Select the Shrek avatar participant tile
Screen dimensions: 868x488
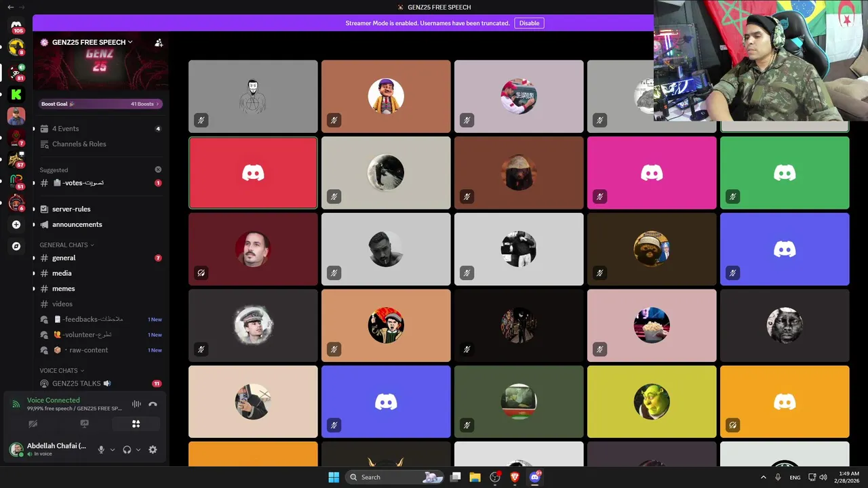[652, 402]
